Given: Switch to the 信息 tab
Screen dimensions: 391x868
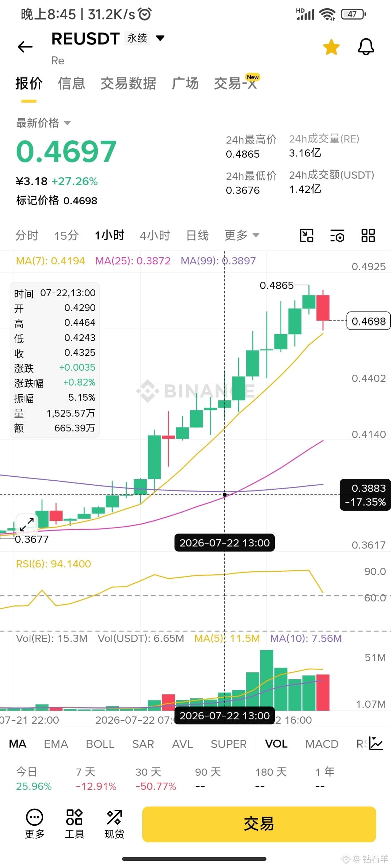Looking at the screenshot, I should 72,84.
